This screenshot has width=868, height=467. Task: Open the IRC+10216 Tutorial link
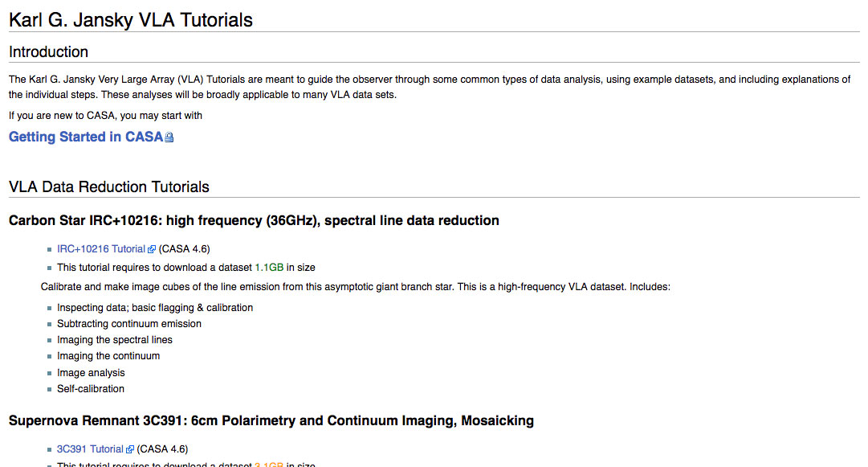click(100, 249)
